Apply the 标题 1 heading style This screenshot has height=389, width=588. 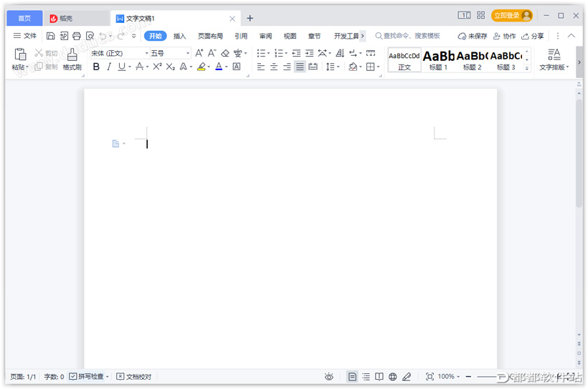tap(438, 60)
